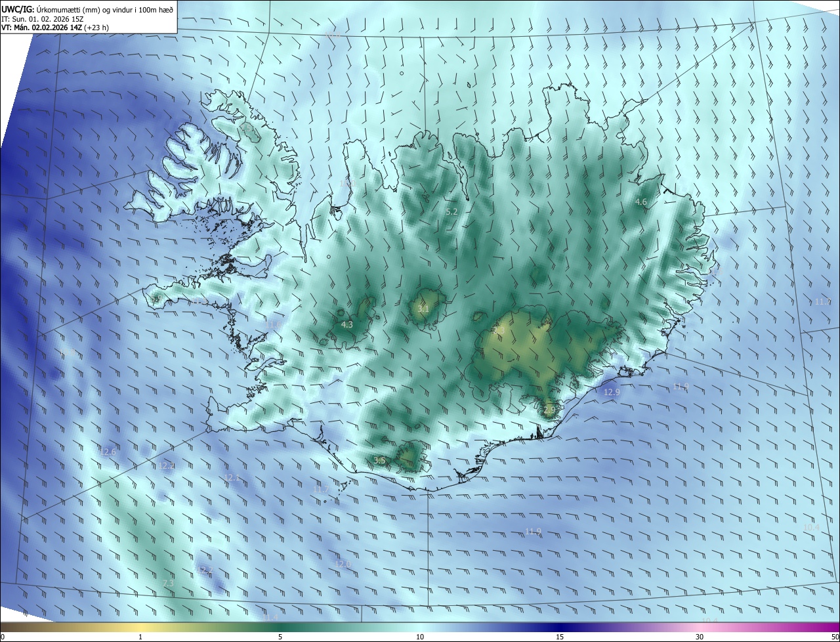Click the 1 tick on the color scale
Screen dimensions: 840x642
coord(140,637)
